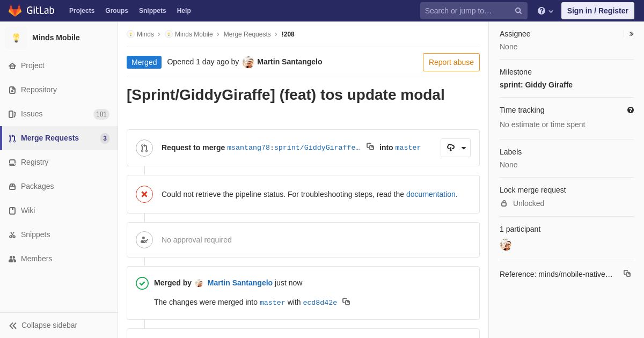The image size is (644, 338).
Task: Click the approval person-check icon
Action: point(144,240)
